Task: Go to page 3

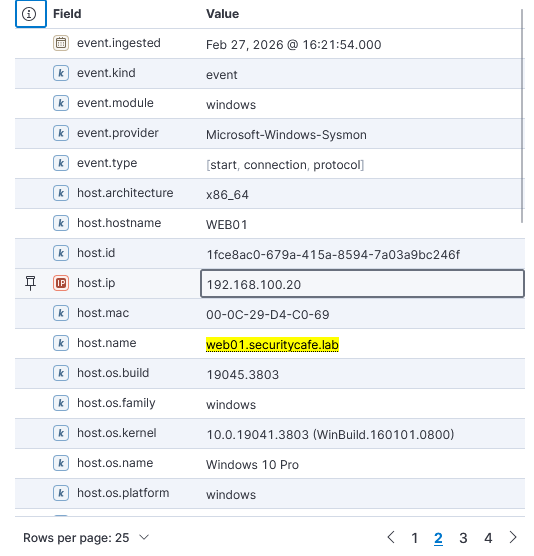Action: click(x=463, y=538)
